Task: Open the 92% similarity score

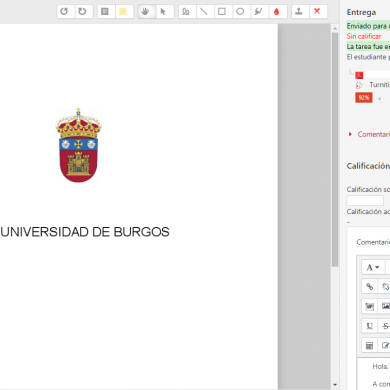Action: (364, 98)
